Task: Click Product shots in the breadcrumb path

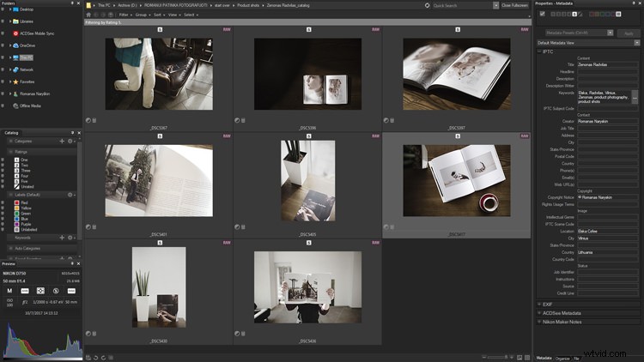Action: tap(247, 5)
